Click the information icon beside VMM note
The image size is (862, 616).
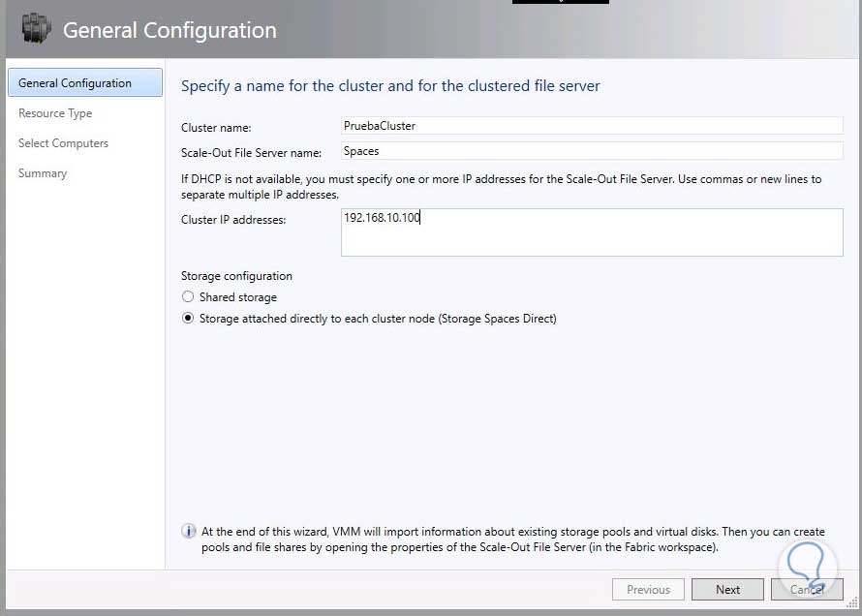188,532
